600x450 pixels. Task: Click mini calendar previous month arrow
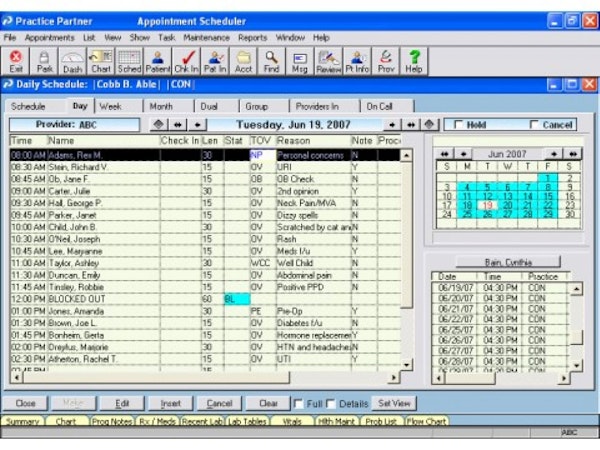pyautogui.click(x=463, y=154)
